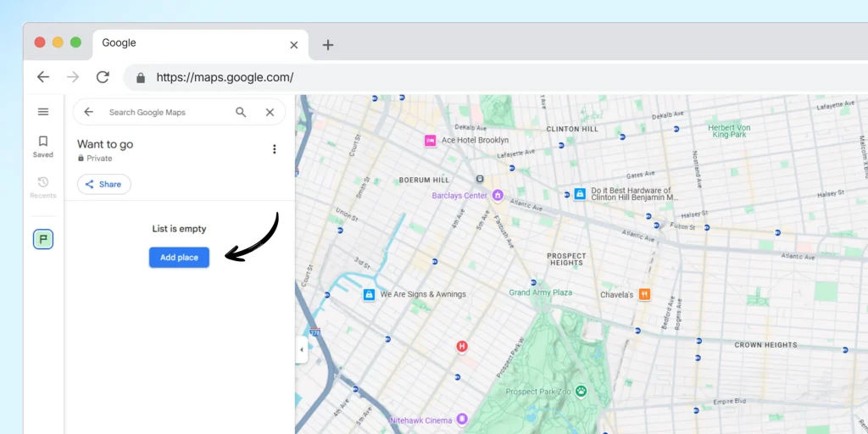Click the Nitehawk Cinema text label
The height and width of the screenshot is (434, 868).
pyautogui.click(x=421, y=420)
